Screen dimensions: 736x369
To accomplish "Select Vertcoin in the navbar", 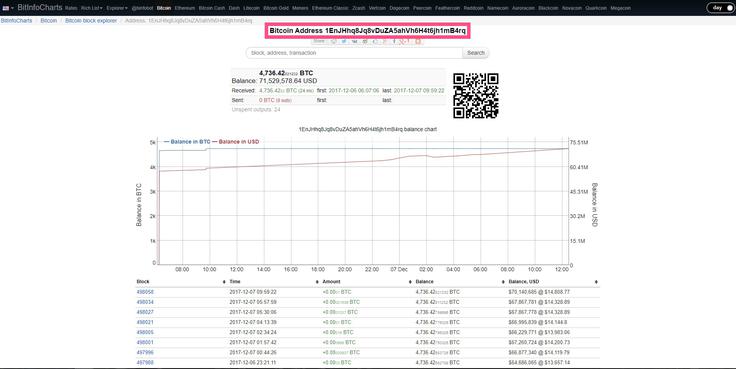I will [377, 8].
